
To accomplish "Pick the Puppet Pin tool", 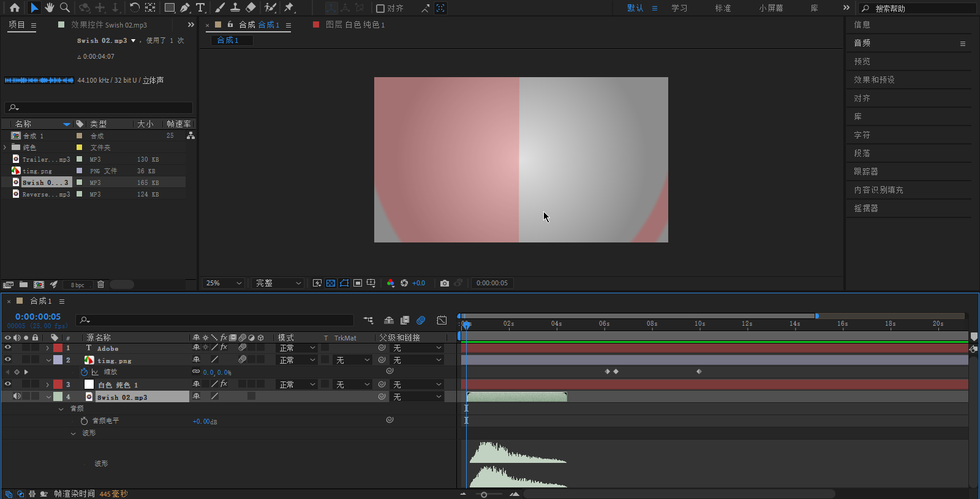I will [x=289, y=7].
